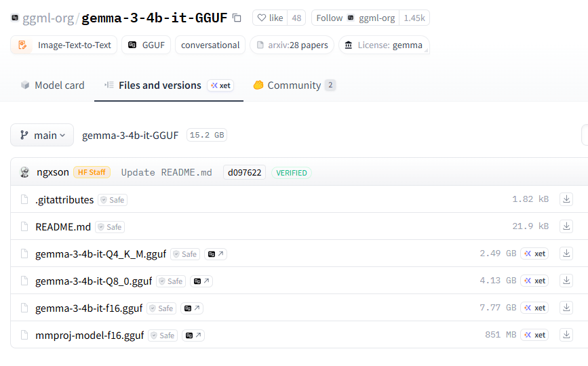The height and width of the screenshot is (366, 588).
Task: Click the xet badge on Q4_K_M.gguf row
Action: tap(534, 253)
